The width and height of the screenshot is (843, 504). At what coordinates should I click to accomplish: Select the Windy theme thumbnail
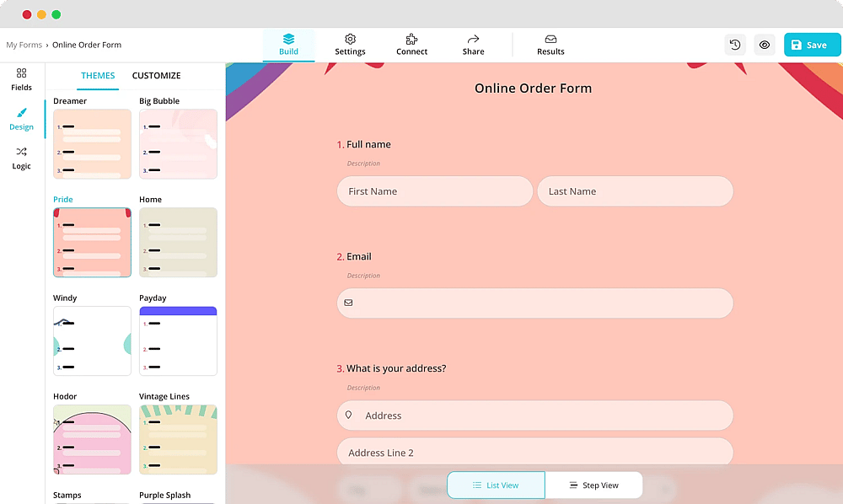pyautogui.click(x=92, y=340)
